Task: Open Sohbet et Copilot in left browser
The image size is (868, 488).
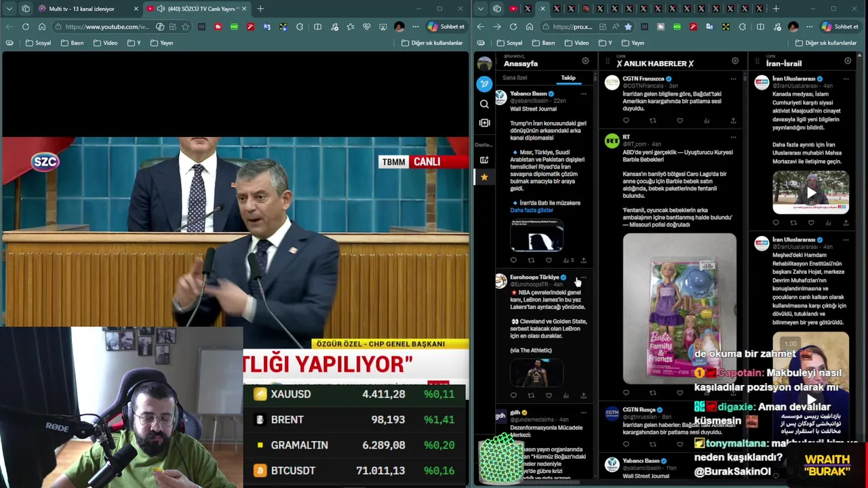Action: 446,26
